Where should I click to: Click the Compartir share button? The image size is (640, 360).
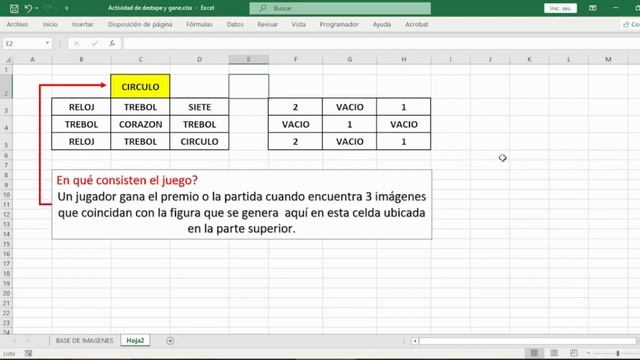pos(631,24)
